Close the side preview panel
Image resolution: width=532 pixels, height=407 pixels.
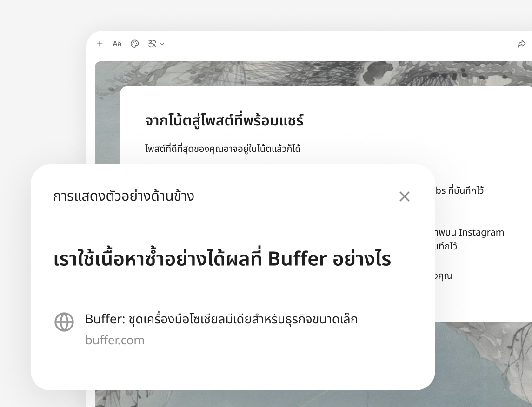[405, 197]
